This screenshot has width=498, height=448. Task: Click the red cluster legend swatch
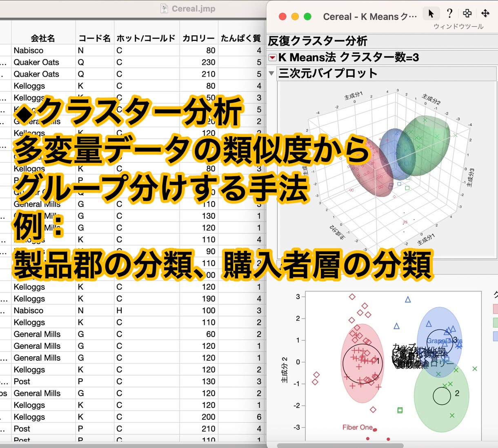[x=496, y=309]
